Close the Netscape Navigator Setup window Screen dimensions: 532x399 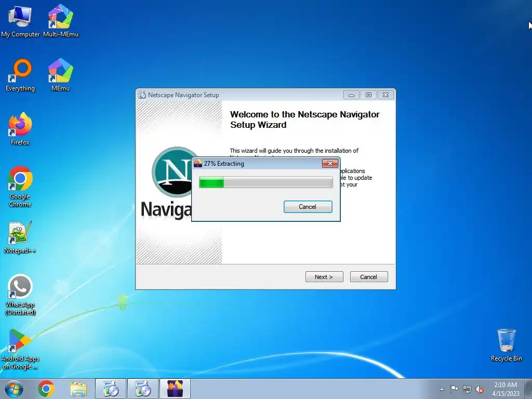coord(386,95)
